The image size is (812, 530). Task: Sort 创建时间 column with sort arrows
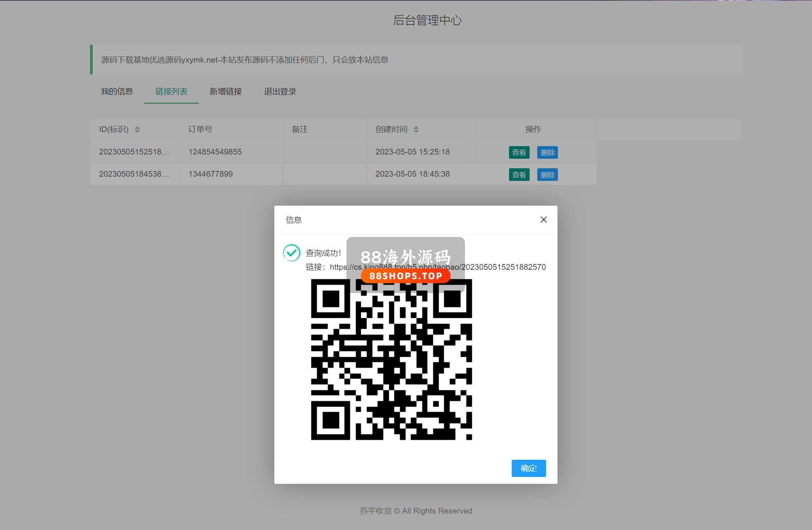416,129
